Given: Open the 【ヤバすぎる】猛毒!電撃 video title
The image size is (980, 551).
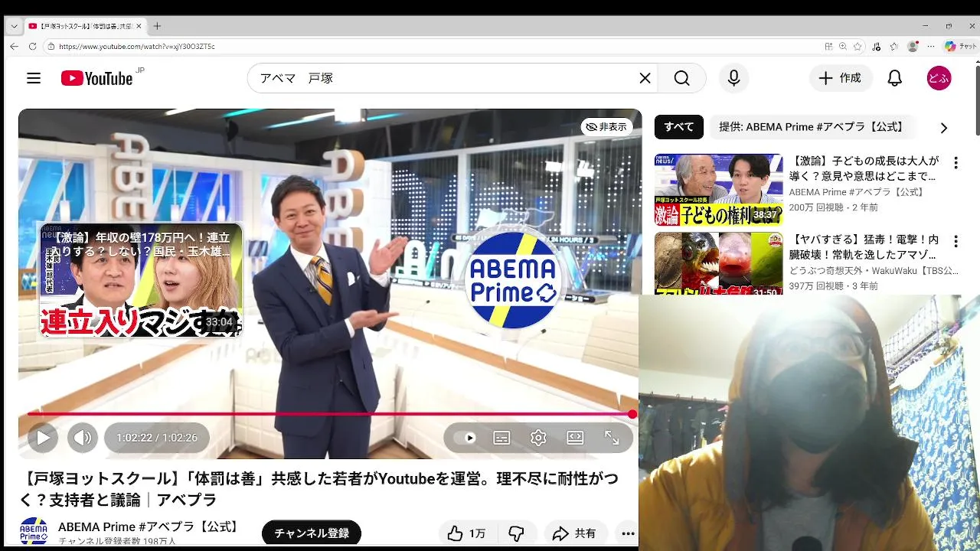Looking at the screenshot, I should pyautogui.click(x=865, y=246).
